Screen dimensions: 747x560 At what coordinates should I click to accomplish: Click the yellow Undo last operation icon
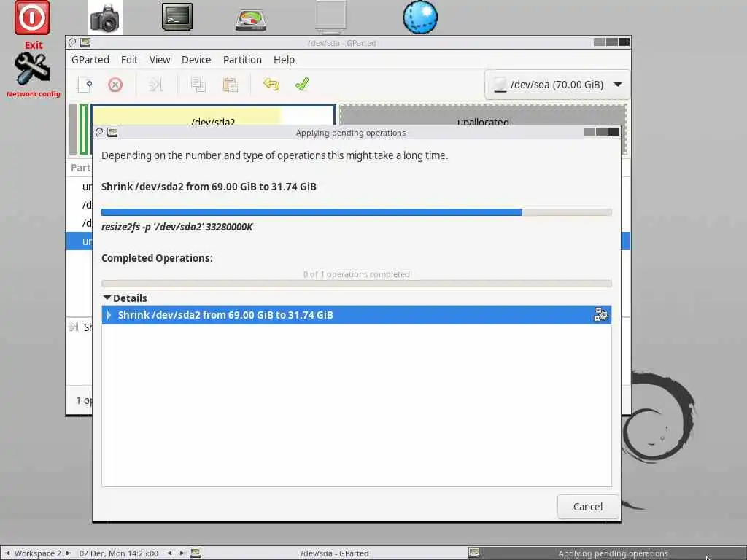pyautogui.click(x=271, y=85)
